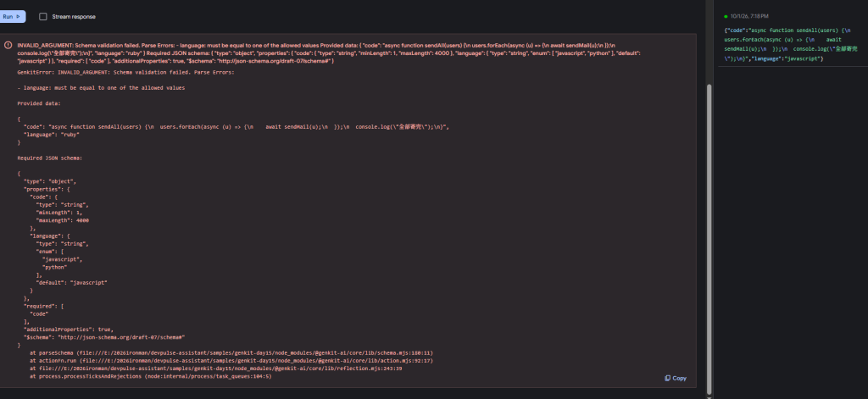Click the error panel vertical scrollbar thumb
Screen dimensions: 868x399
pos(709,238)
